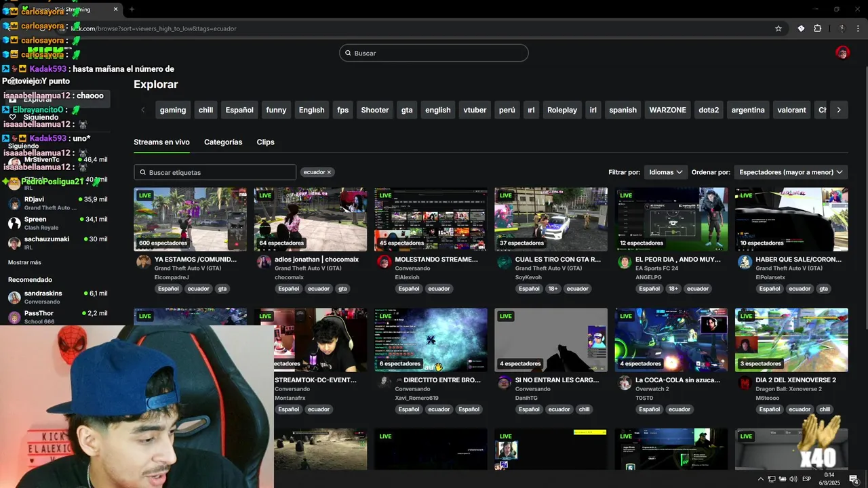Viewport: 868px width, 488px height.
Task: Open the Windows notification center icon
Action: pos(854,479)
